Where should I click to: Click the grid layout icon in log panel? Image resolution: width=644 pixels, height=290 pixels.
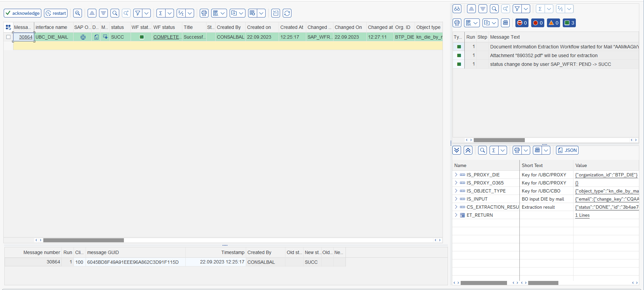[505, 23]
